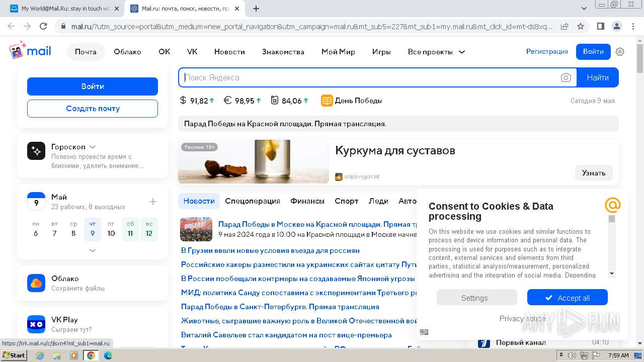Click the Mail.ru logo icon
Image resolution: width=644 pixels, height=362 pixels.
coord(30,51)
